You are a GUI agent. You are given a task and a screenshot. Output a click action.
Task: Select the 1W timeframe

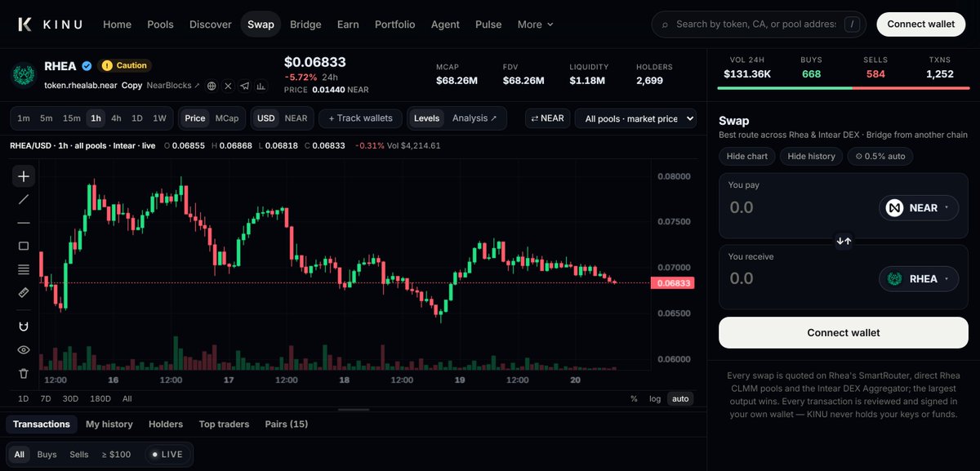tap(159, 118)
